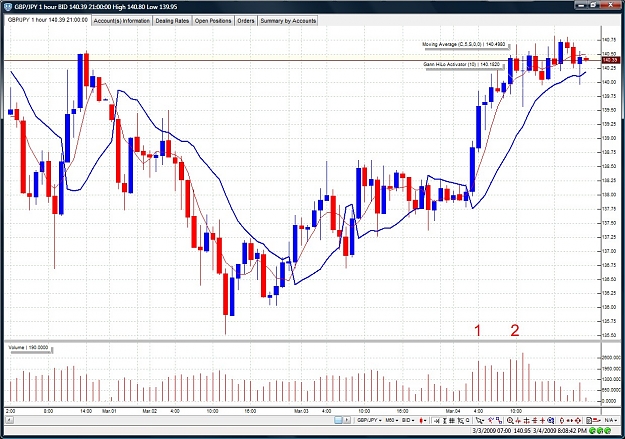
Task: Click the status bar clock '3/4/2009 8:08:42 PM'
Action: coord(560,431)
